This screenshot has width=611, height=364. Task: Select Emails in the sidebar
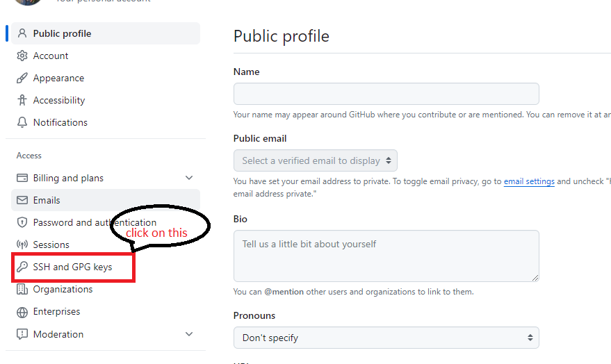click(106, 200)
